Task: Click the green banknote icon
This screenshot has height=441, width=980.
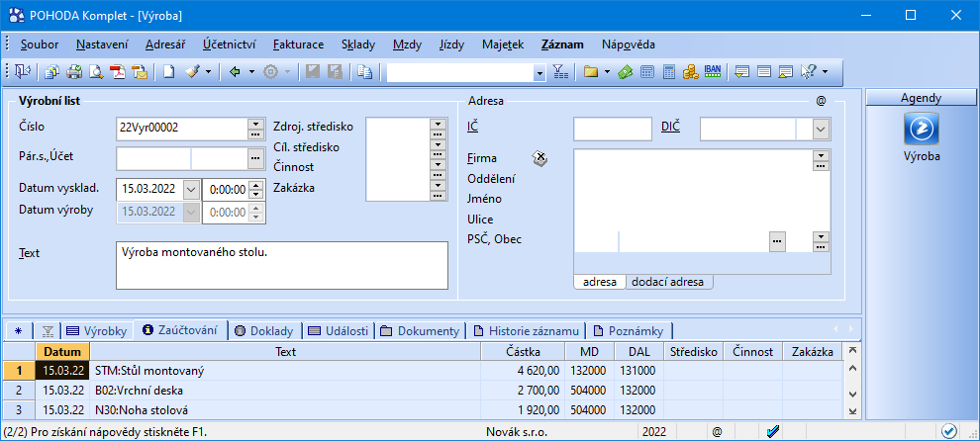Action: (625, 72)
